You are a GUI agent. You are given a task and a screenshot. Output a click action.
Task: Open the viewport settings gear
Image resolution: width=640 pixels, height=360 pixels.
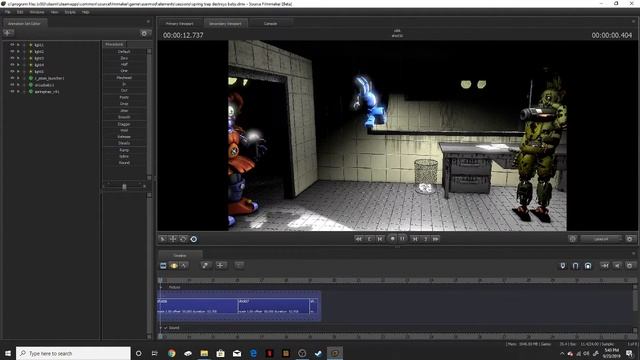point(629,239)
